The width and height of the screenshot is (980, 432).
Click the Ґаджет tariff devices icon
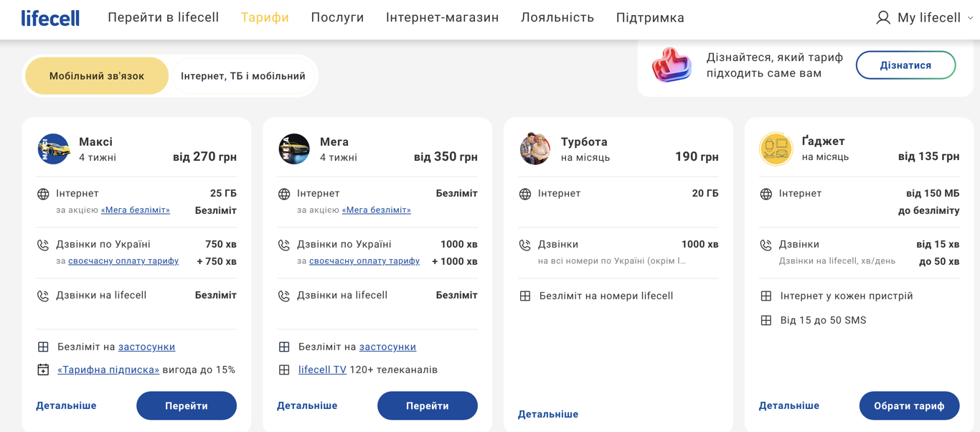[776, 149]
